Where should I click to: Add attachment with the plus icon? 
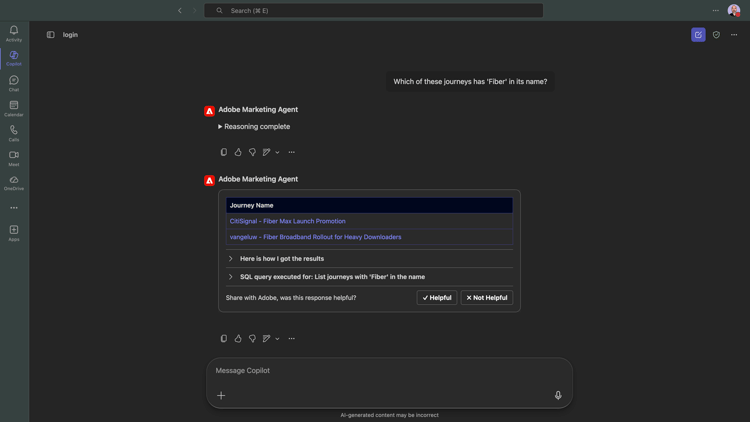point(221,395)
